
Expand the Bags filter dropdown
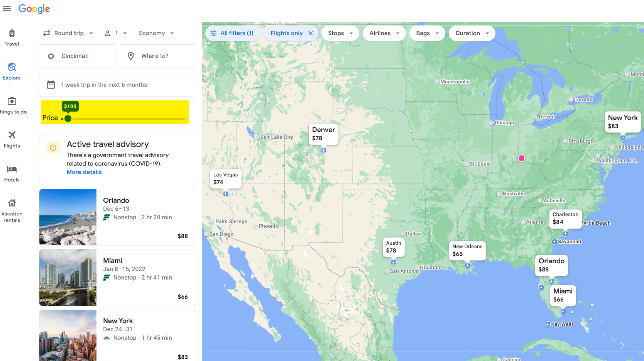click(x=427, y=33)
